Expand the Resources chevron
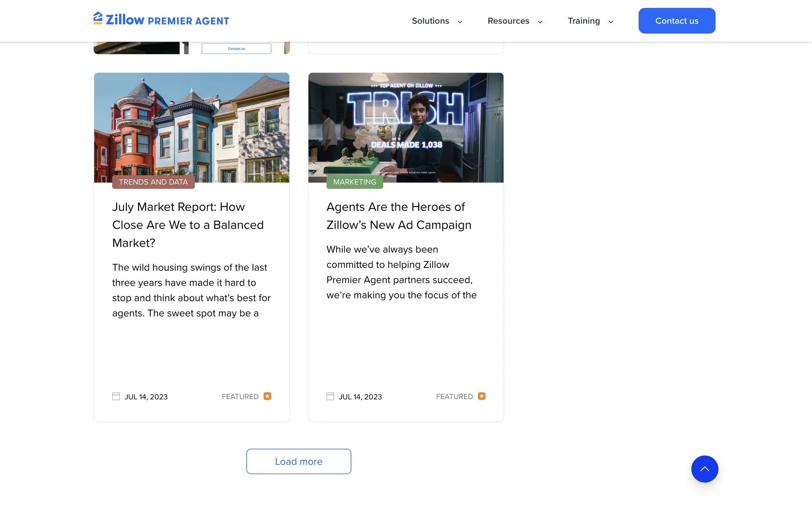The height and width of the screenshot is (508, 812). tap(540, 22)
